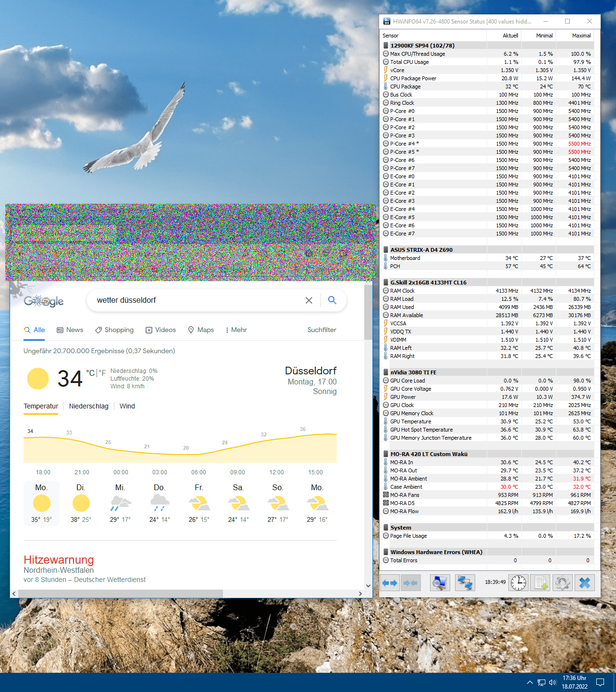
Task: Clear the search query with the X icon
Action: tap(309, 300)
